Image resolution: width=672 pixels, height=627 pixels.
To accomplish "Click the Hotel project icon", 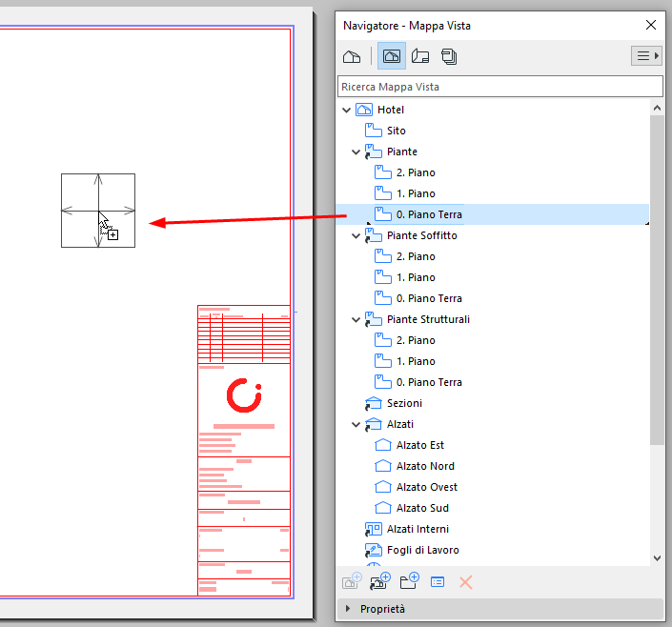I will point(364,110).
